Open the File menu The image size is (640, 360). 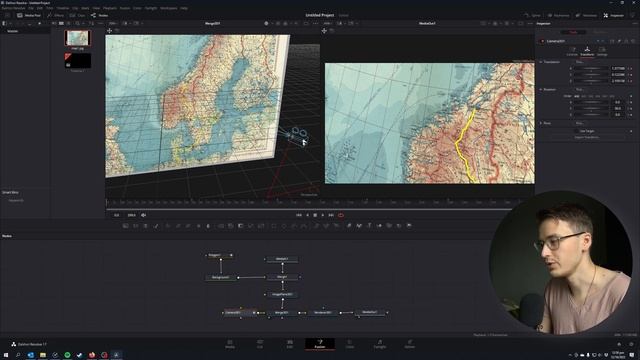point(31,8)
